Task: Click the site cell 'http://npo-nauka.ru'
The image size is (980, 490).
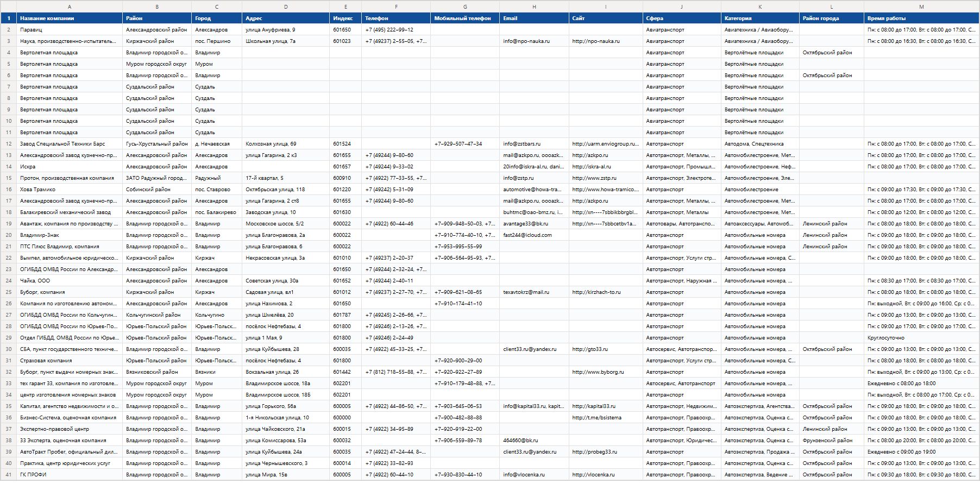Action: pos(606,41)
